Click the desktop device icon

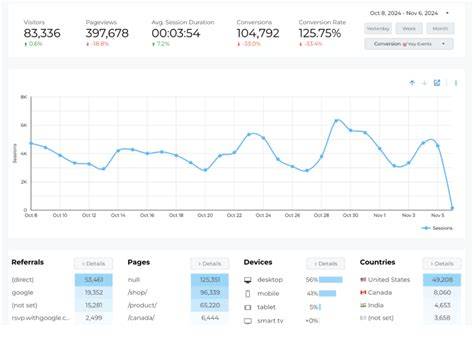click(248, 280)
